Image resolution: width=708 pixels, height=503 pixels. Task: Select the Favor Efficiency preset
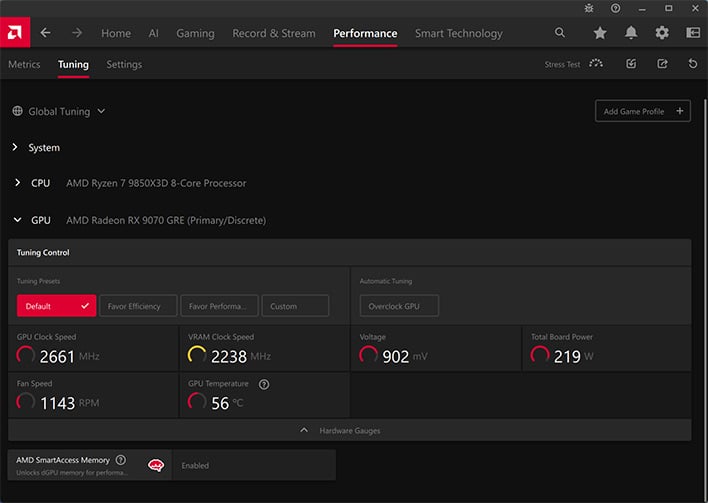point(138,306)
